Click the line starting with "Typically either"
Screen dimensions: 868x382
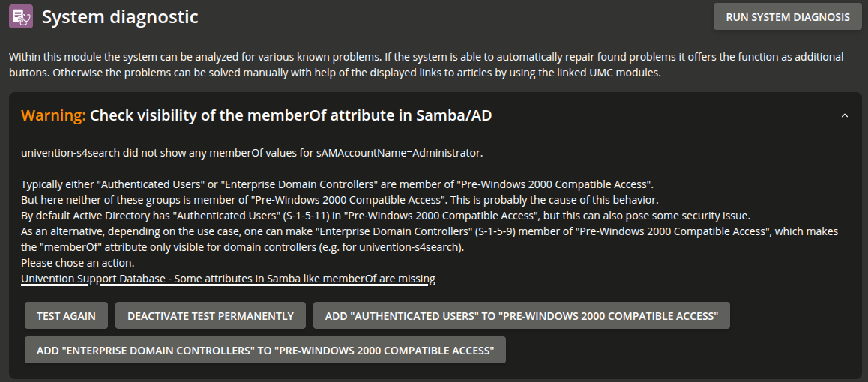337,184
